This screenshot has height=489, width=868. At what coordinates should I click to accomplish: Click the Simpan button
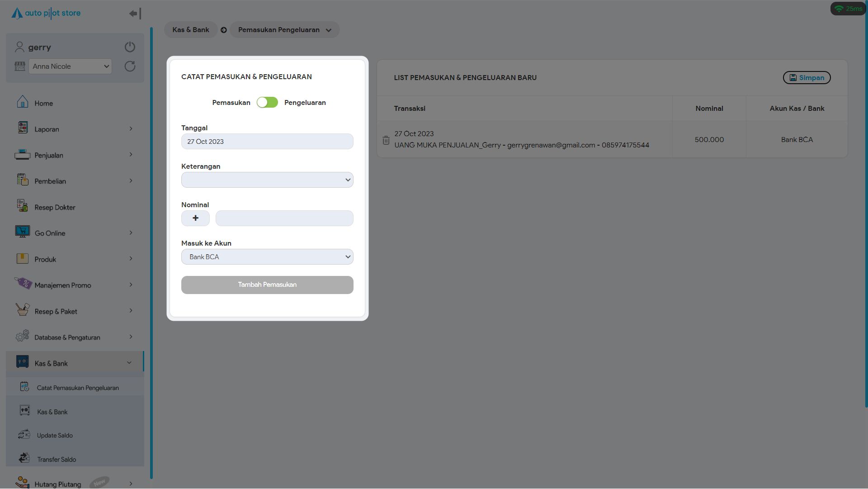807,78
